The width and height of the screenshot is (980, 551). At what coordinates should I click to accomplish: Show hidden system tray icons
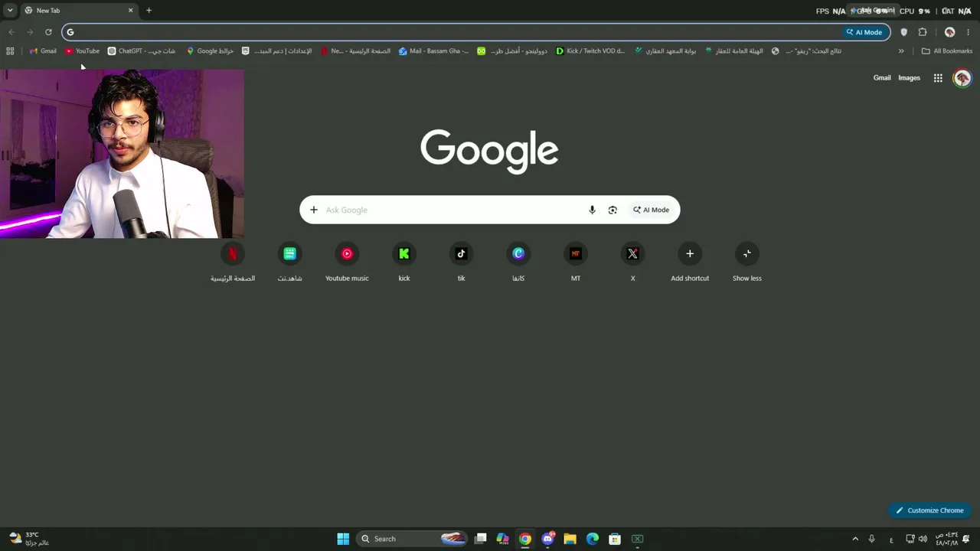pyautogui.click(x=855, y=539)
